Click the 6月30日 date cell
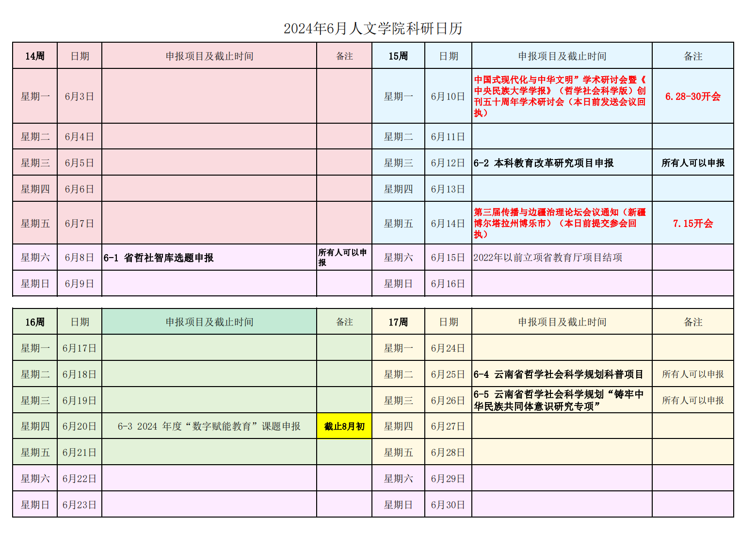 [x=448, y=505]
